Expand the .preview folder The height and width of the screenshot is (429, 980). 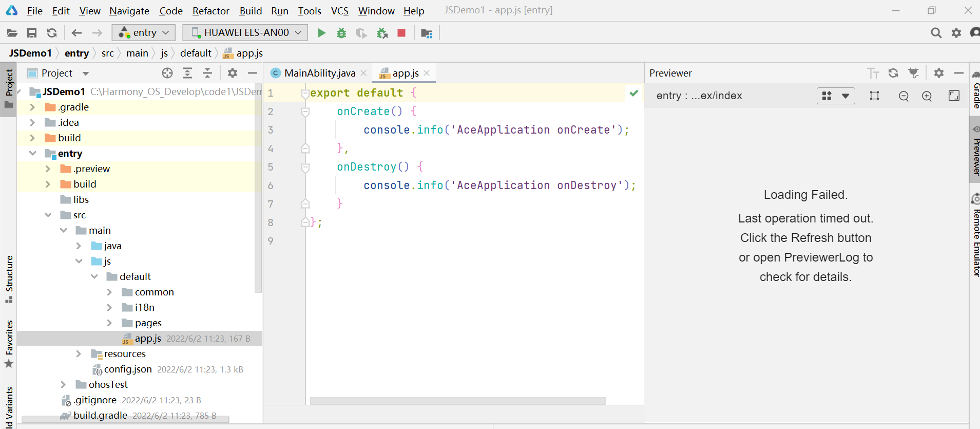48,169
